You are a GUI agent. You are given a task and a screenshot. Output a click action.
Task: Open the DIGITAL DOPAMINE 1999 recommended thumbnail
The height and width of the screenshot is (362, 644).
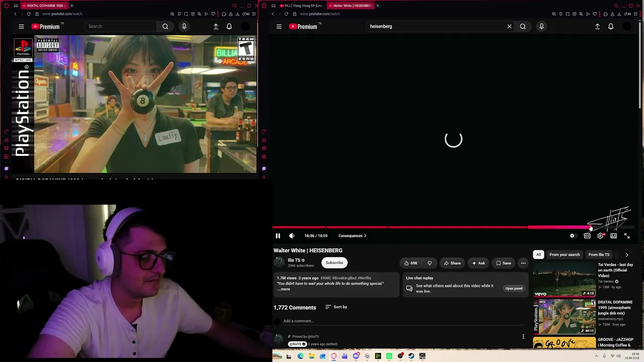564,317
